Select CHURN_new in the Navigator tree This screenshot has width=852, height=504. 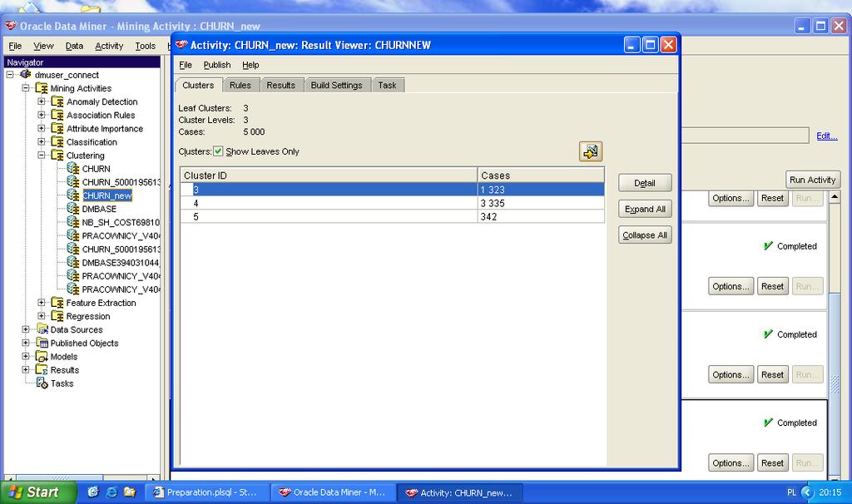point(107,195)
